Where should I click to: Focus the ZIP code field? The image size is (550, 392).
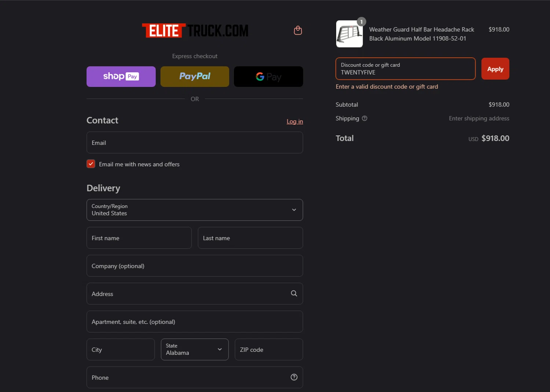tap(269, 350)
